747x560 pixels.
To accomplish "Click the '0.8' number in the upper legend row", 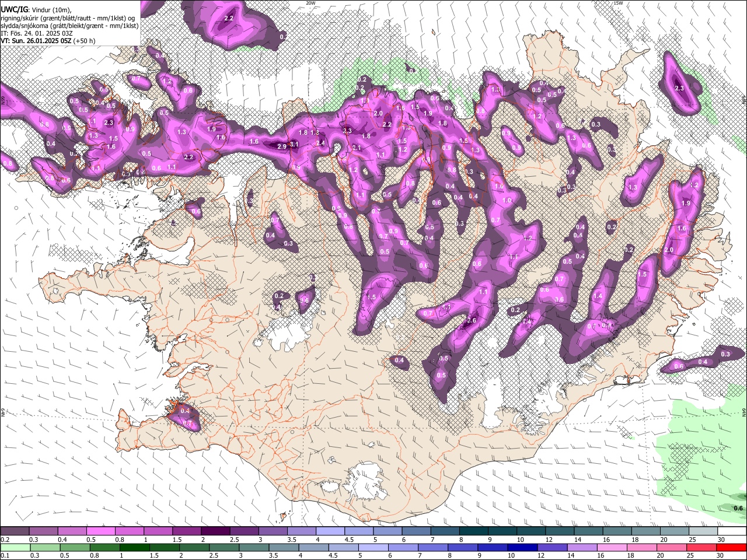I will (x=120, y=540).
